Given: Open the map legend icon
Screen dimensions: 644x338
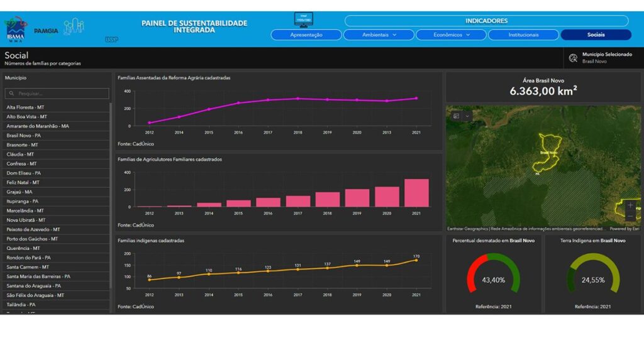Looking at the screenshot, I should pyautogui.click(x=456, y=116).
